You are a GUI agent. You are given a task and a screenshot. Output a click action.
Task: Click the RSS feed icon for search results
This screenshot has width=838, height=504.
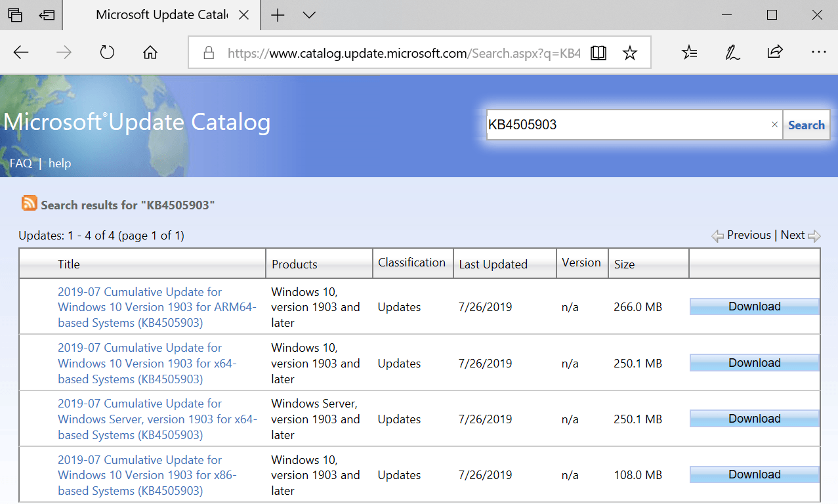[x=30, y=203]
